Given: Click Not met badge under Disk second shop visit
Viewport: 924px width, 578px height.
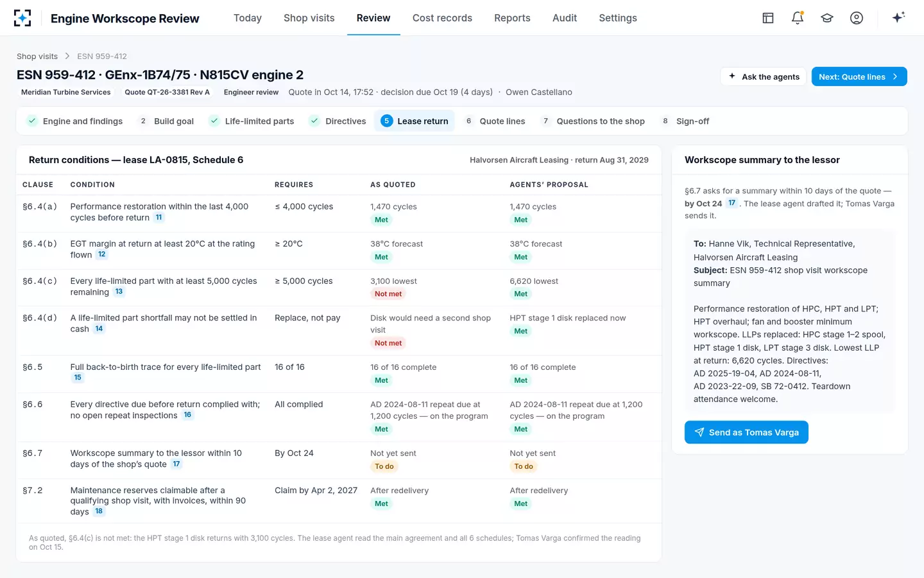Looking at the screenshot, I should point(388,343).
